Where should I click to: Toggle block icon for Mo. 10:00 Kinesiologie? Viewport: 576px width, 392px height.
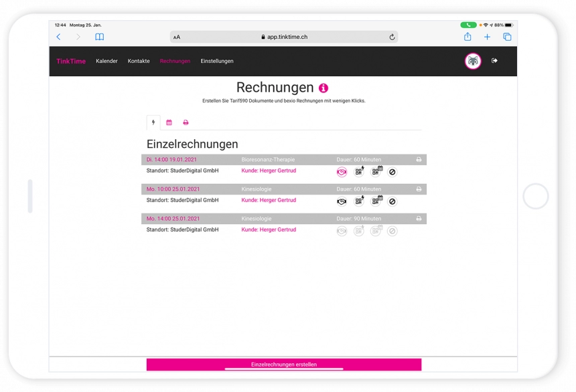(x=392, y=201)
